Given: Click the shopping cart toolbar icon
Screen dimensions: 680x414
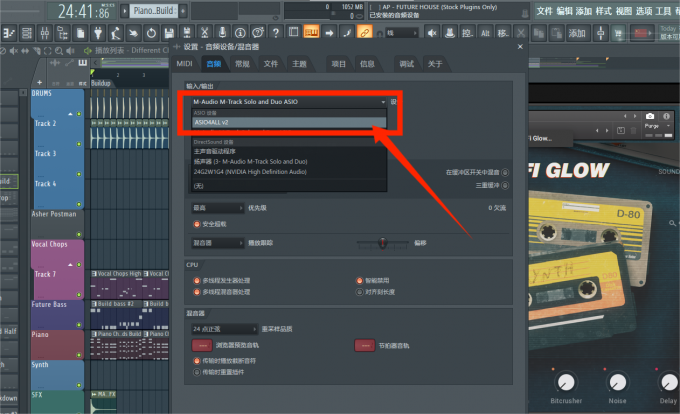Looking at the screenshot, I should point(618,33).
